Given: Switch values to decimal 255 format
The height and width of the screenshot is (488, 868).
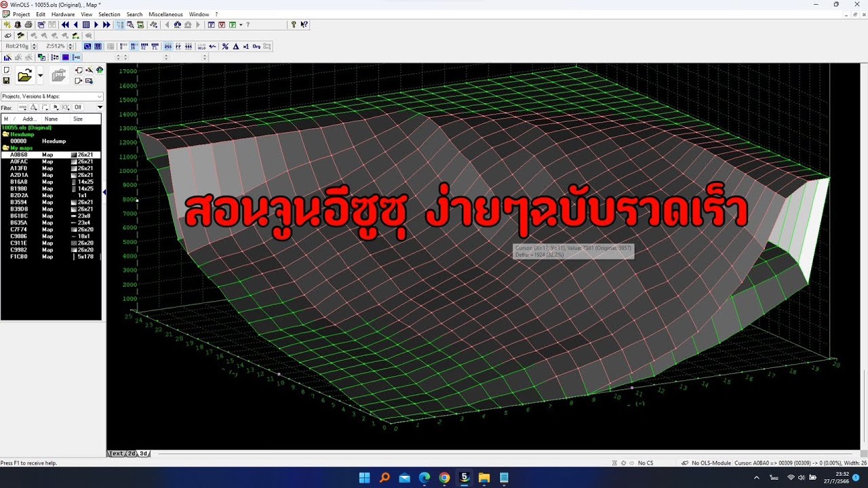Looking at the screenshot, I should click(x=168, y=46).
